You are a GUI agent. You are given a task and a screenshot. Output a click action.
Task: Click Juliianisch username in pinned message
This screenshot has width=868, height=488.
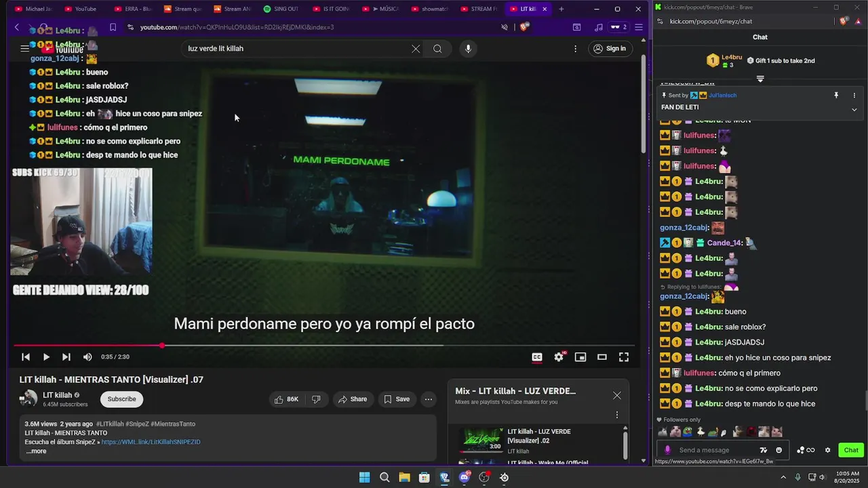723,96
